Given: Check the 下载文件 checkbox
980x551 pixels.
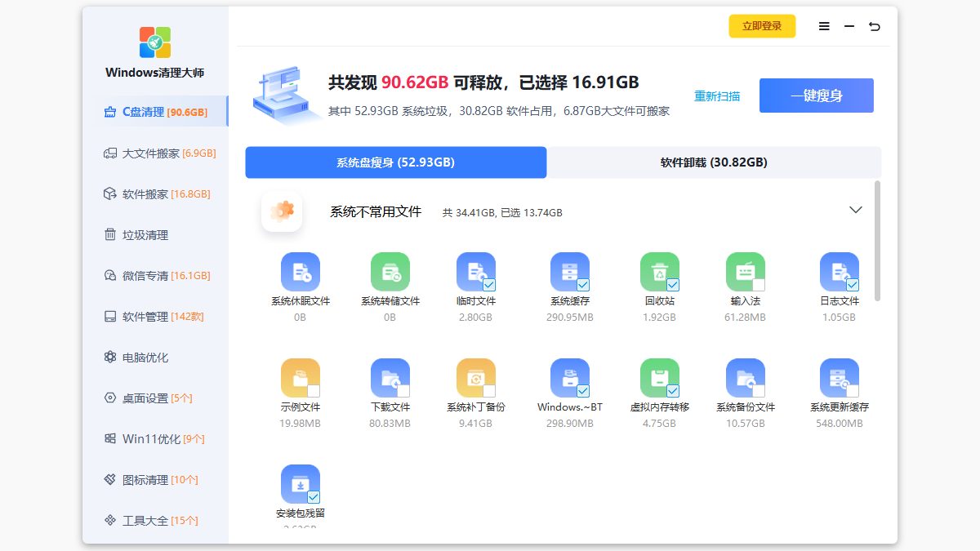Looking at the screenshot, I should coord(403,391).
